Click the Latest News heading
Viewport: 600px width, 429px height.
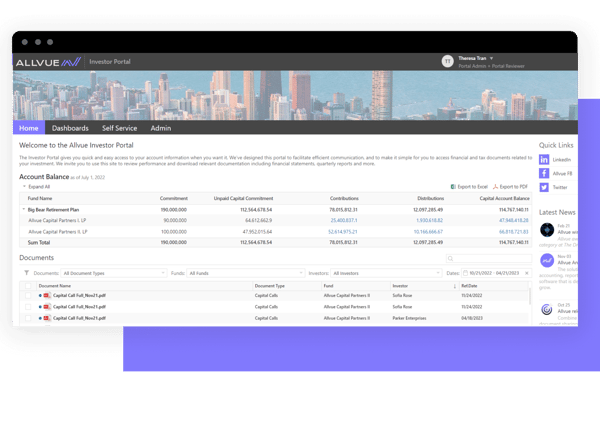[x=557, y=212]
